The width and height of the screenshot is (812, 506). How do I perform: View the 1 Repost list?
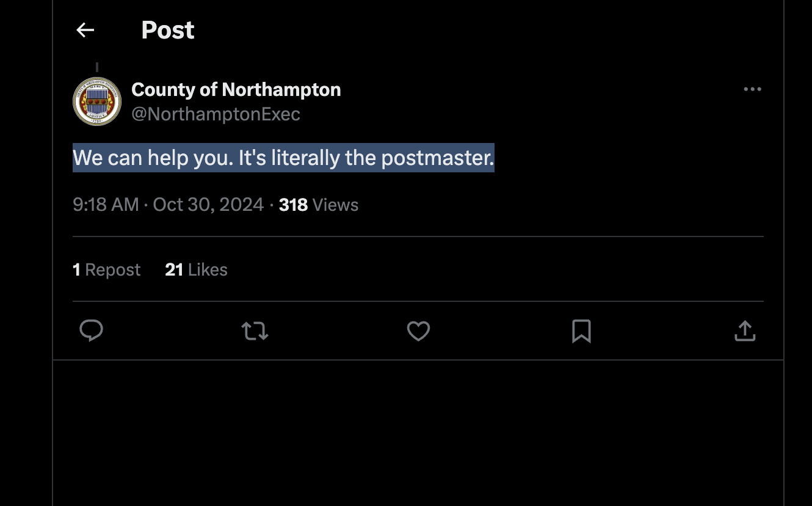pos(106,269)
